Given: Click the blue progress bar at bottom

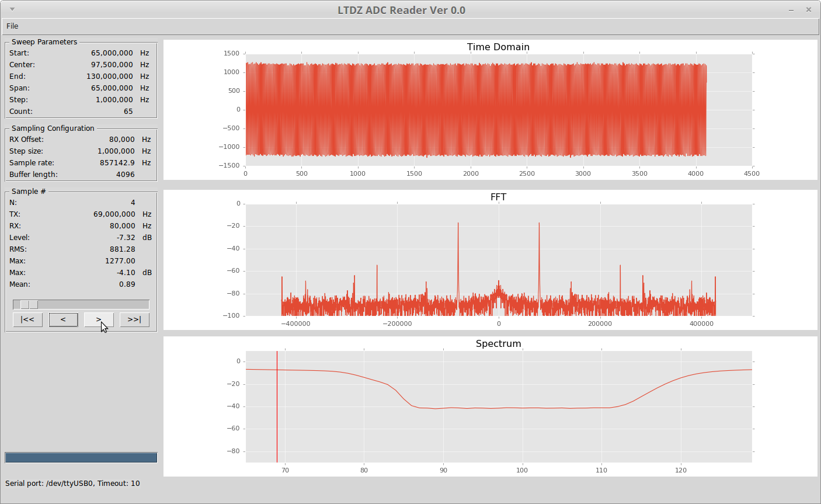Looking at the screenshot, I should click(x=81, y=457).
